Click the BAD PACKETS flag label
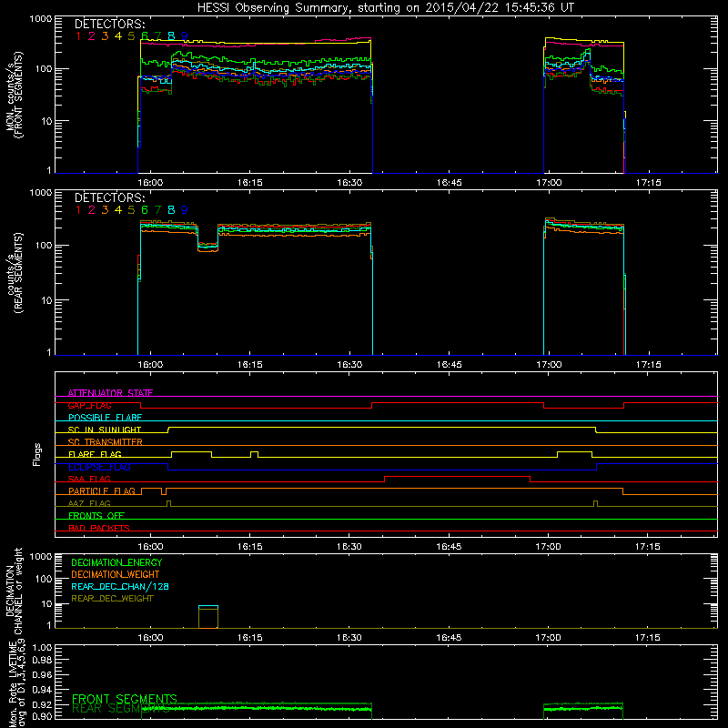Screen dimensions: 728x728 point(99,528)
